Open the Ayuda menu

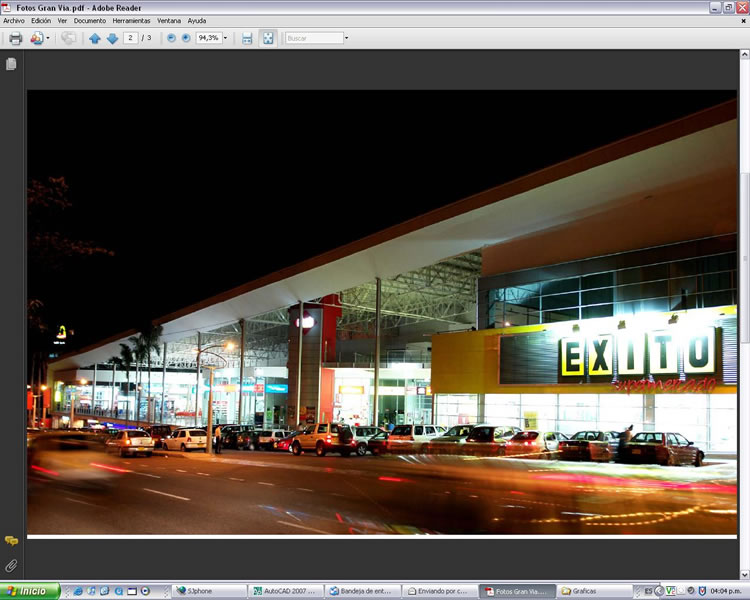tap(197, 21)
